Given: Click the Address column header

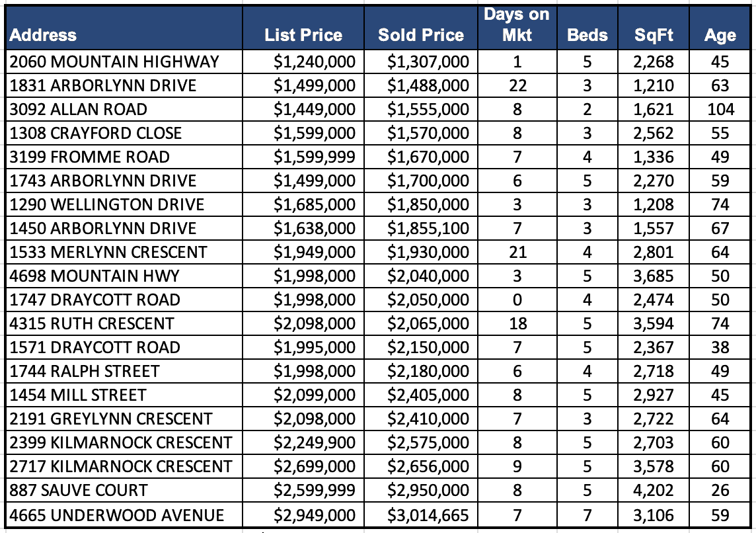Looking at the screenshot, I should click(x=44, y=35).
